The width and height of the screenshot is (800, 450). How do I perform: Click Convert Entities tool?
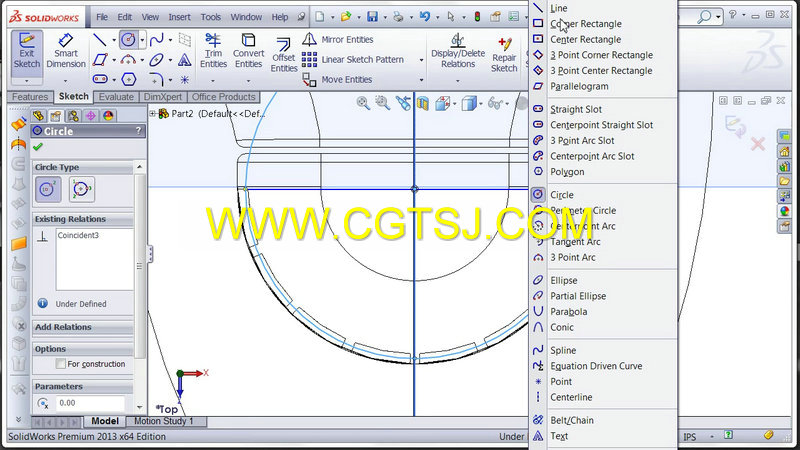(248, 51)
